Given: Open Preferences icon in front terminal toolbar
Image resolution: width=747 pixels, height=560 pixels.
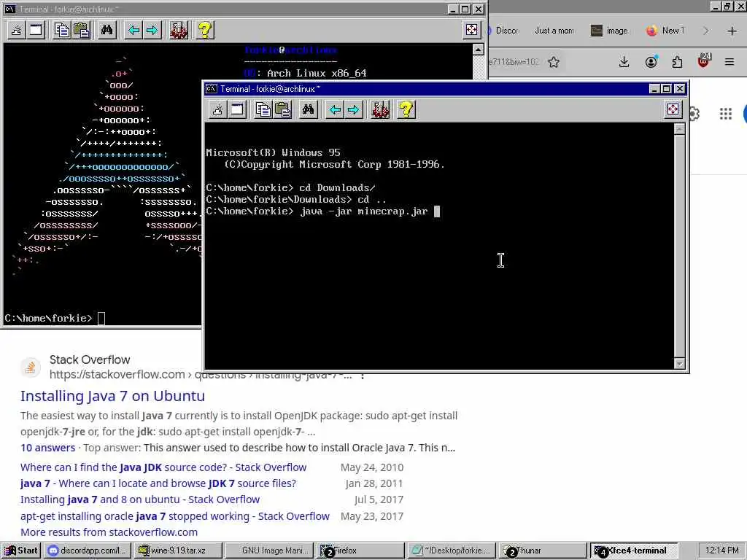Looking at the screenshot, I should 380,110.
